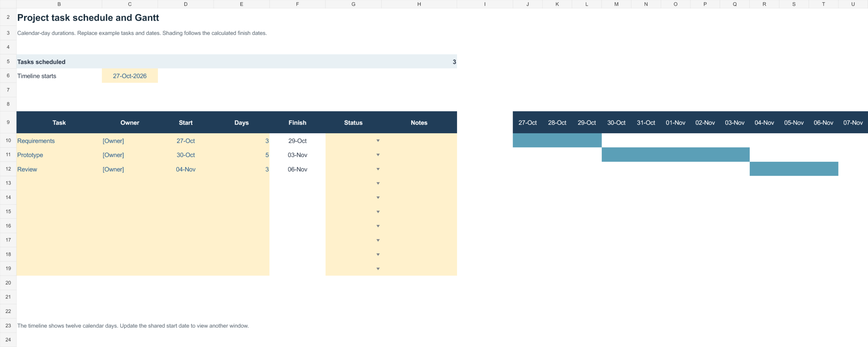Click the Gantt bar for Prototype
Image resolution: width=868 pixels, height=347 pixels.
point(675,155)
